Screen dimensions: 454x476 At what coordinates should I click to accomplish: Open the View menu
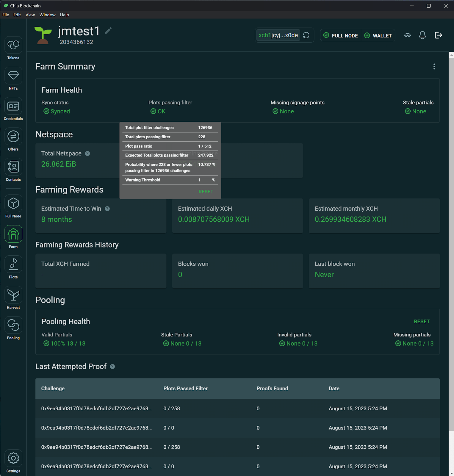[x=30, y=15]
